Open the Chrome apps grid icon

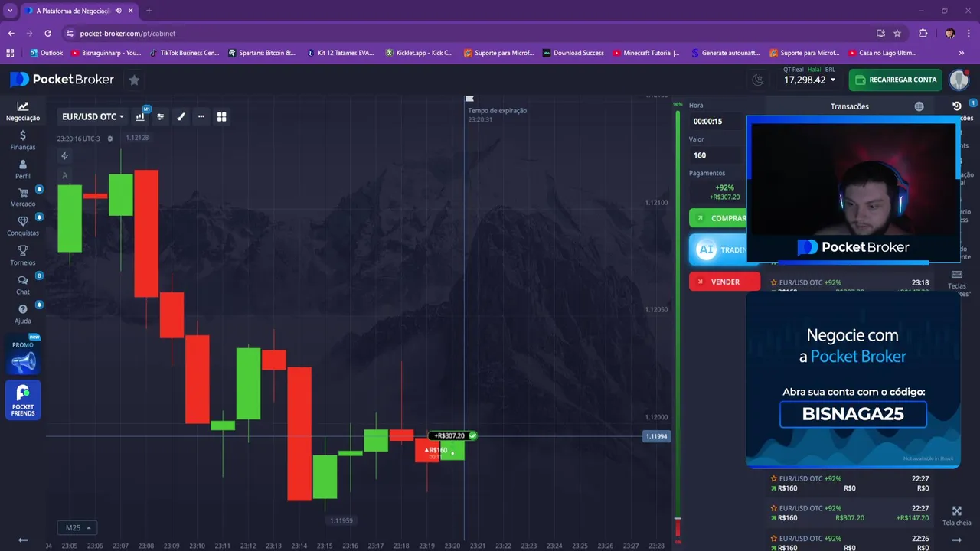[x=10, y=53]
